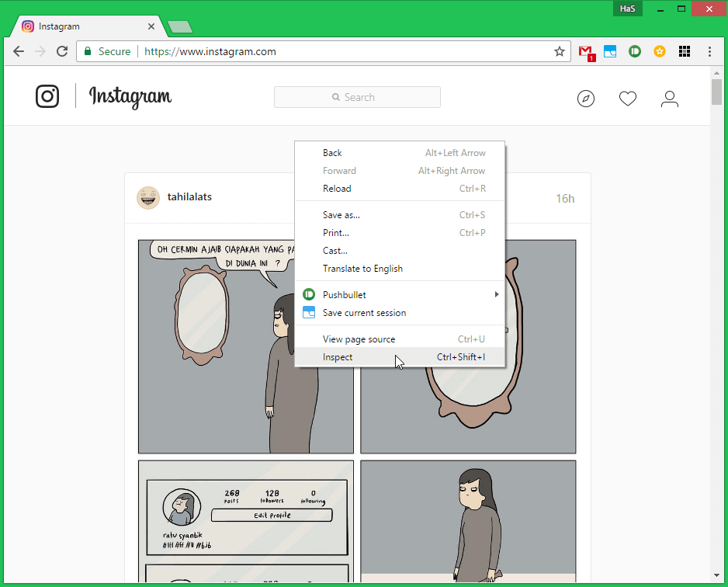Screen dimensions: 728x587
Task: Open Explore via compass icon
Action: (586, 99)
